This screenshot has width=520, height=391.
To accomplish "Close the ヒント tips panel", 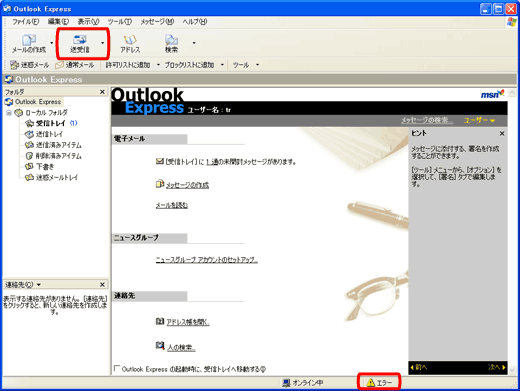I will [x=502, y=134].
